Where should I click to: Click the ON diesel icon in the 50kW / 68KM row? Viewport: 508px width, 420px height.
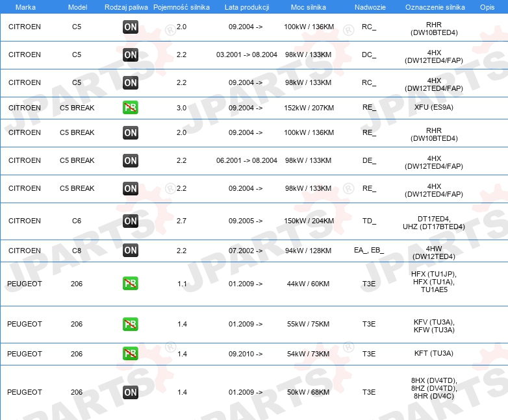click(x=131, y=392)
